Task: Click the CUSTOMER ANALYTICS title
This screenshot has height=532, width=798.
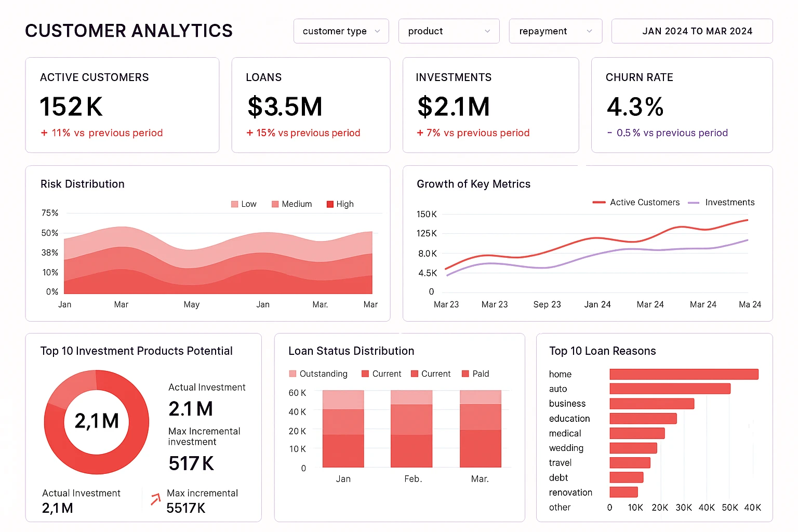Action: [129, 31]
